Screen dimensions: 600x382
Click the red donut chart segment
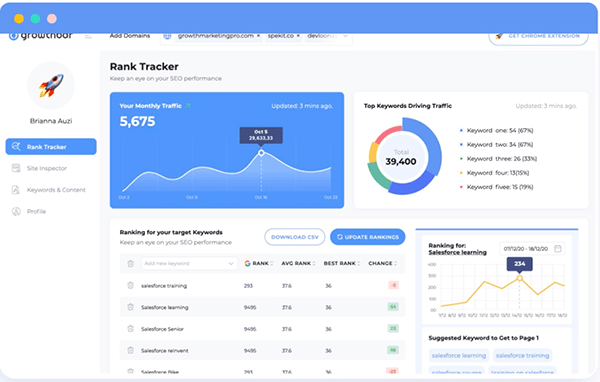pos(388,135)
